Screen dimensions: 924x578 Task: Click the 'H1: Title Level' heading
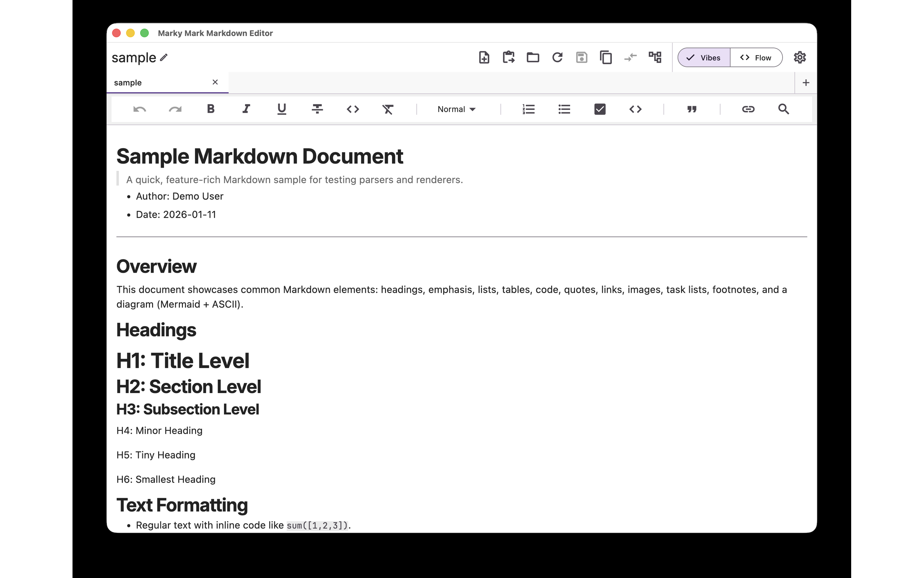[x=183, y=361]
